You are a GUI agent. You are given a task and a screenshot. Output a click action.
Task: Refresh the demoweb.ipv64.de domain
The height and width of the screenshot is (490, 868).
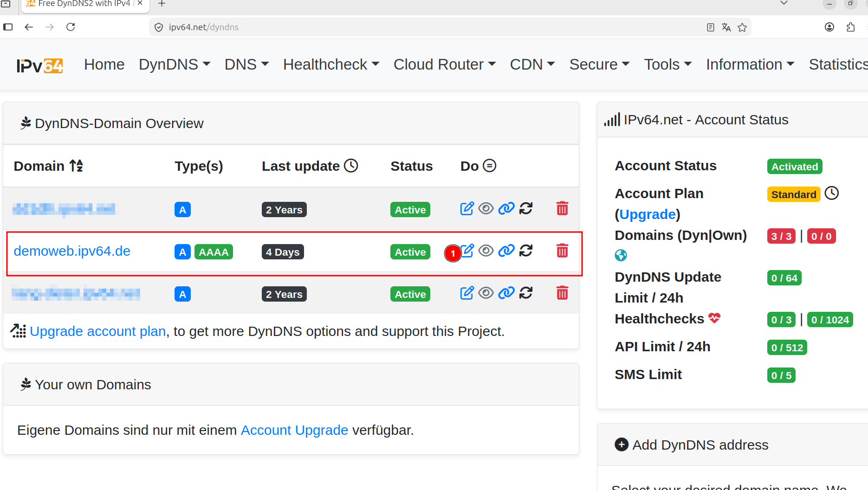(526, 251)
